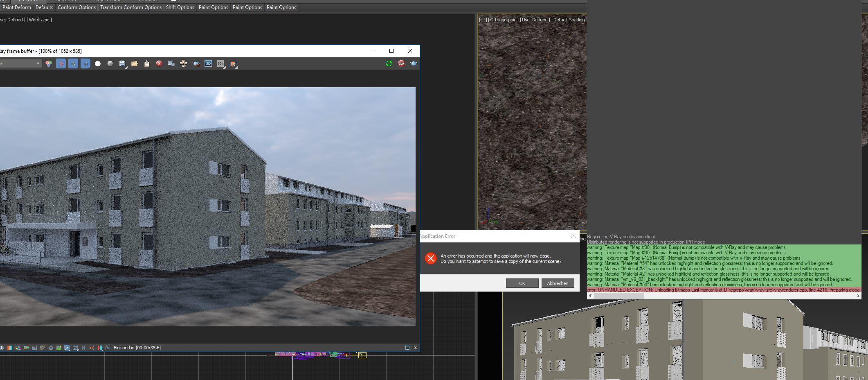Toggle the background image icon
The width and height of the screenshot is (868, 380).
tap(59, 348)
